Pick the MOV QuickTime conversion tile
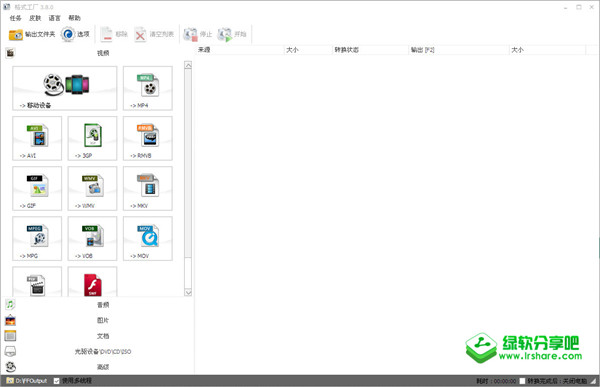This screenshot has height=387, width=600. click(x=148, y=238)
